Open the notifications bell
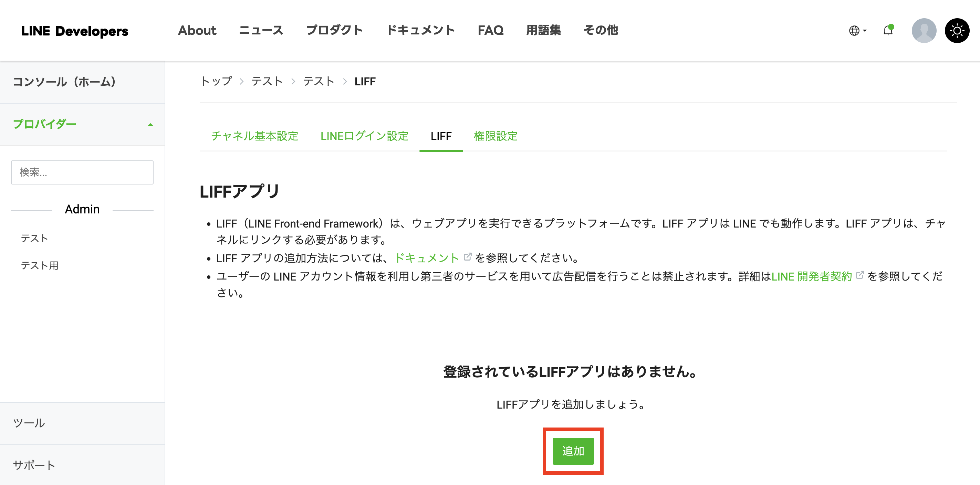 click(888, 30)
